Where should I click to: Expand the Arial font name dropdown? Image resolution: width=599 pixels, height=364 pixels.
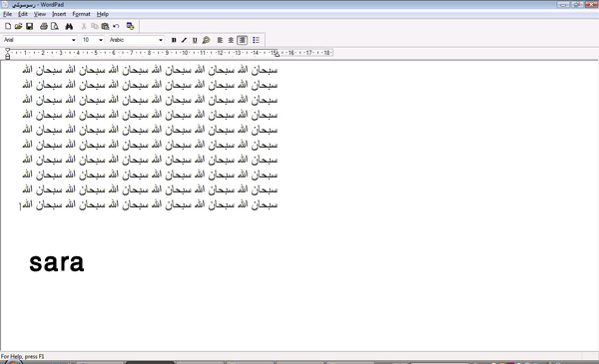[73, 40]
